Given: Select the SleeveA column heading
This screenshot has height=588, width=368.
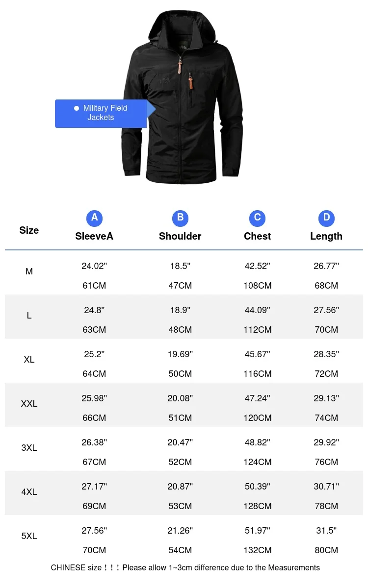Looking at the screenshot, I should click(94, 236).
